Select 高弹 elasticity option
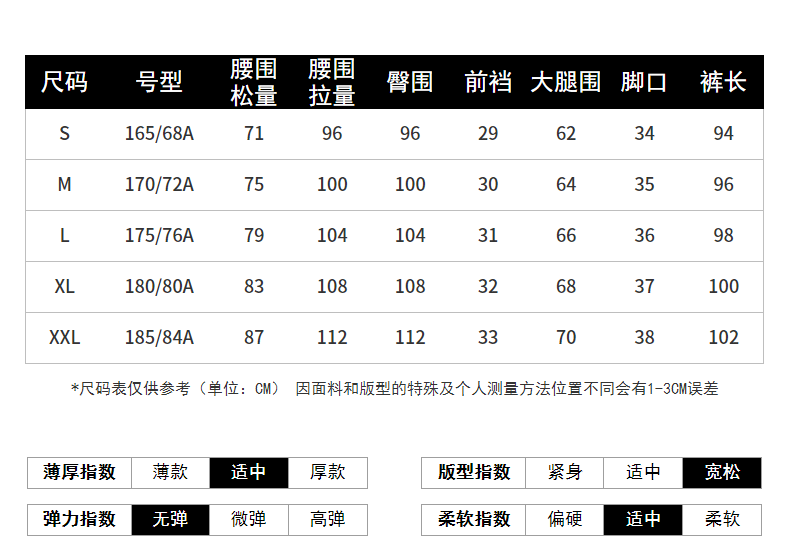 point(327,519)
